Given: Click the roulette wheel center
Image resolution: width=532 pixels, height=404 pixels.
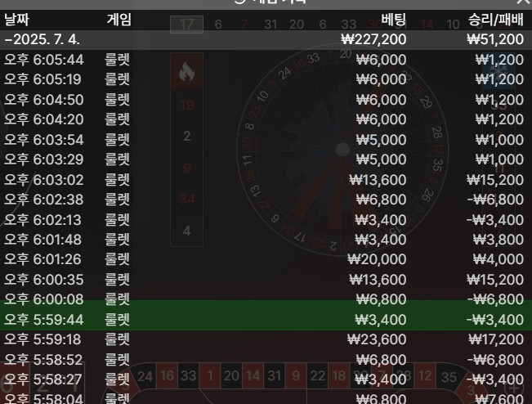Looking at the screenshot, I should click(342, 150).
